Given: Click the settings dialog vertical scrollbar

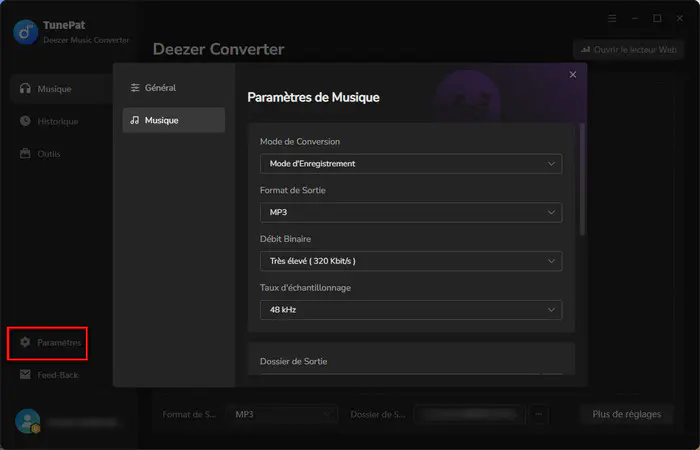Looking at the screenshot, I should pos(582,179).
